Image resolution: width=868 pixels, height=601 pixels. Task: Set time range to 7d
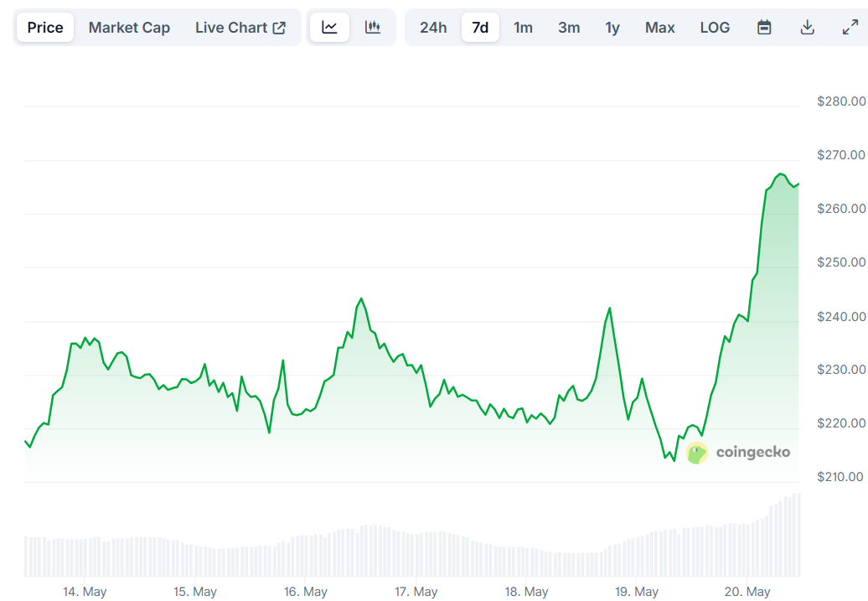tap(480, 27)
